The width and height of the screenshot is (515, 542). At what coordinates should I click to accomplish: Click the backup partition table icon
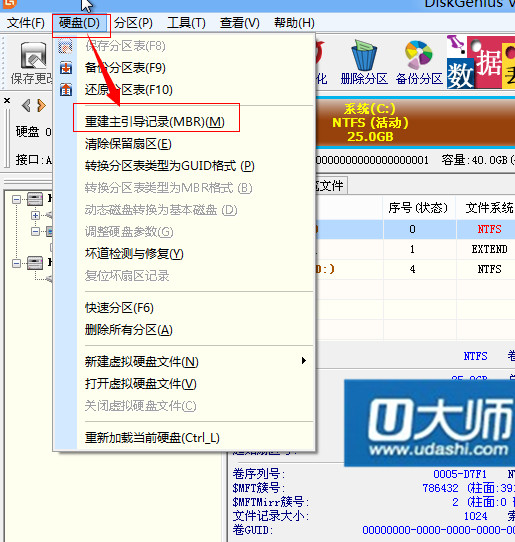(66, 68)
